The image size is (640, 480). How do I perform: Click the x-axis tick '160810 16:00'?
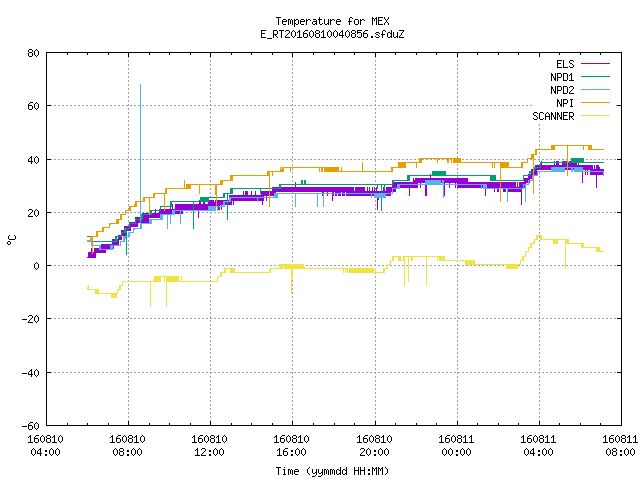[291, 446]
